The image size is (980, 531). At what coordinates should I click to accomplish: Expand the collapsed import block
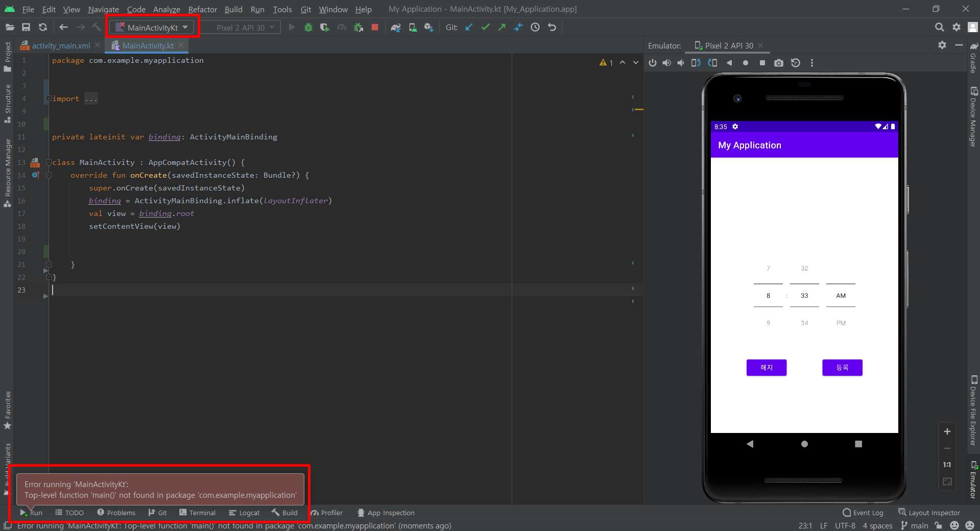(49, 99)
